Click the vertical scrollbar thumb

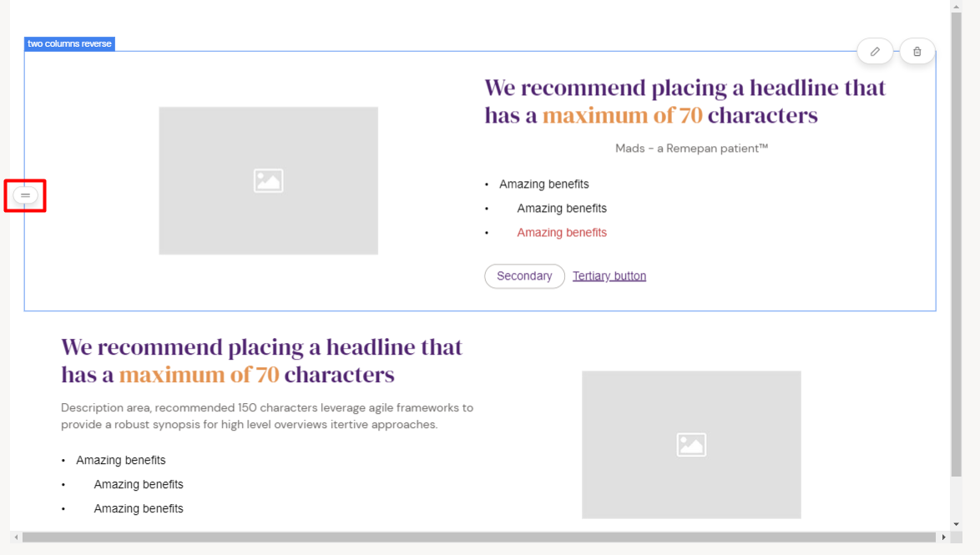[956, 242]
